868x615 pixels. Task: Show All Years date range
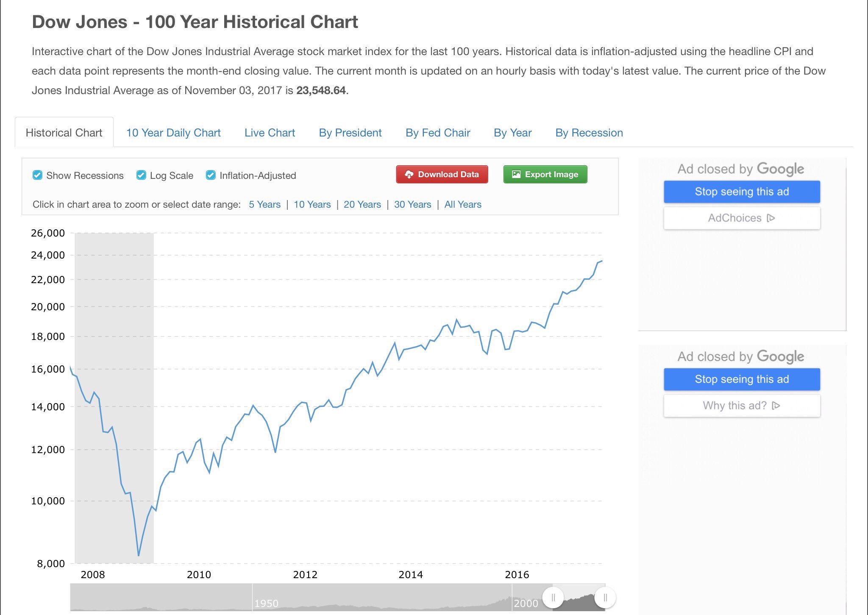(x=462, y=204)
